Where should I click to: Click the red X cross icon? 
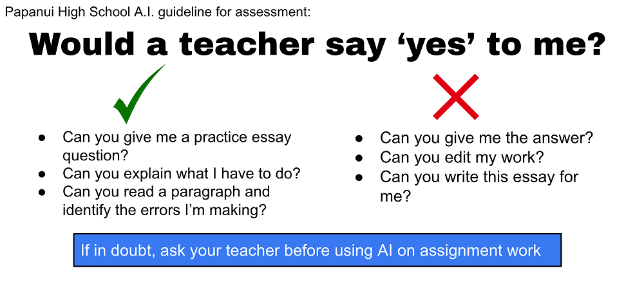455,97
